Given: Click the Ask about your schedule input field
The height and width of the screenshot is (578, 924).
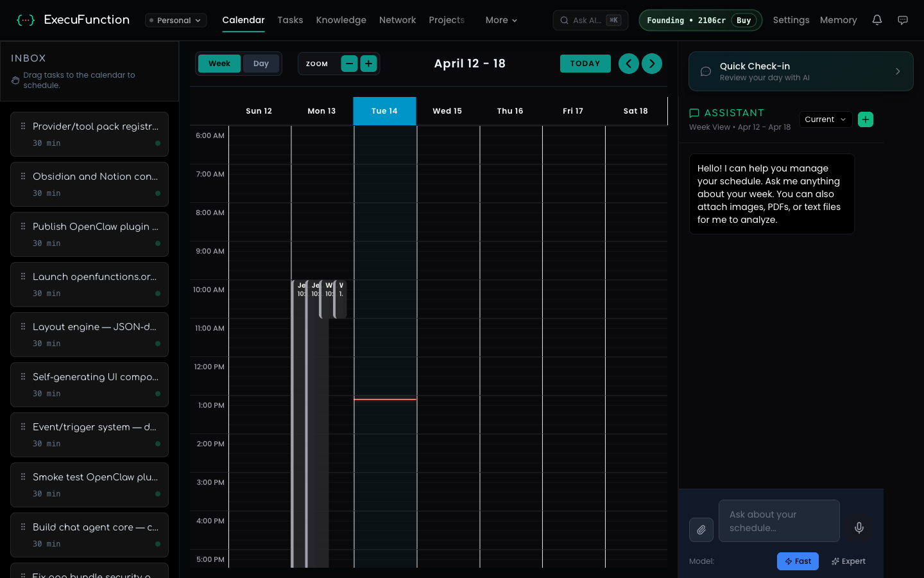Looking at the screenshot, I should coord(779,521).
